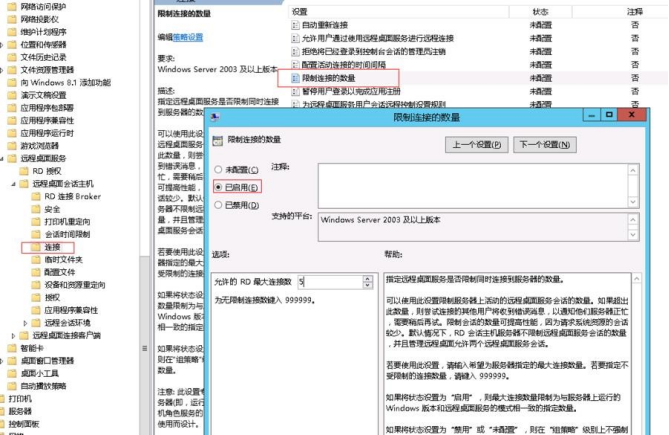Screen dimensions: 669x435
Task: Increase RD max connections spinner up
Action: 367,278
